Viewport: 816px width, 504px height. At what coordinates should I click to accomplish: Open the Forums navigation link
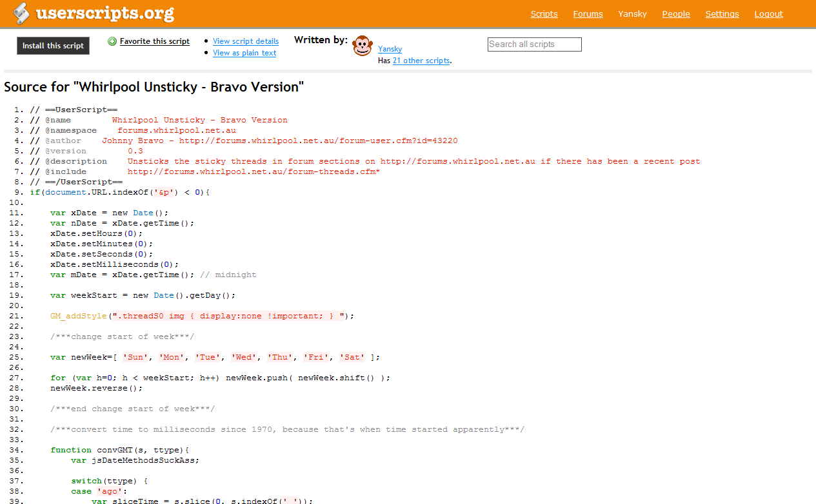[588, 14]
